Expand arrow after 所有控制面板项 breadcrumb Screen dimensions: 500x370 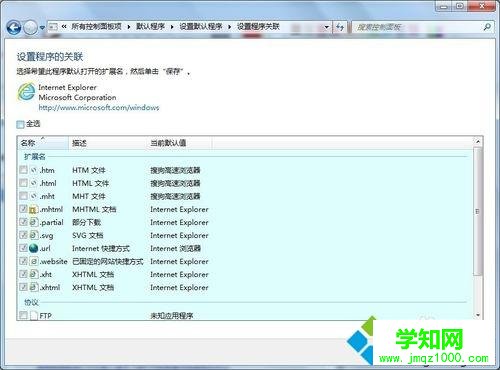point(129,27)
